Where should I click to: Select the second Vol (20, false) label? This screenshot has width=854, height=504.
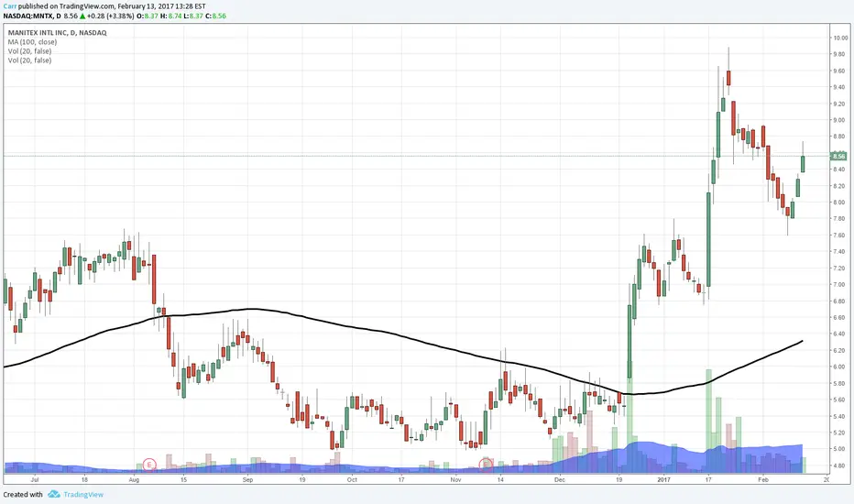(x=29, y=60)
